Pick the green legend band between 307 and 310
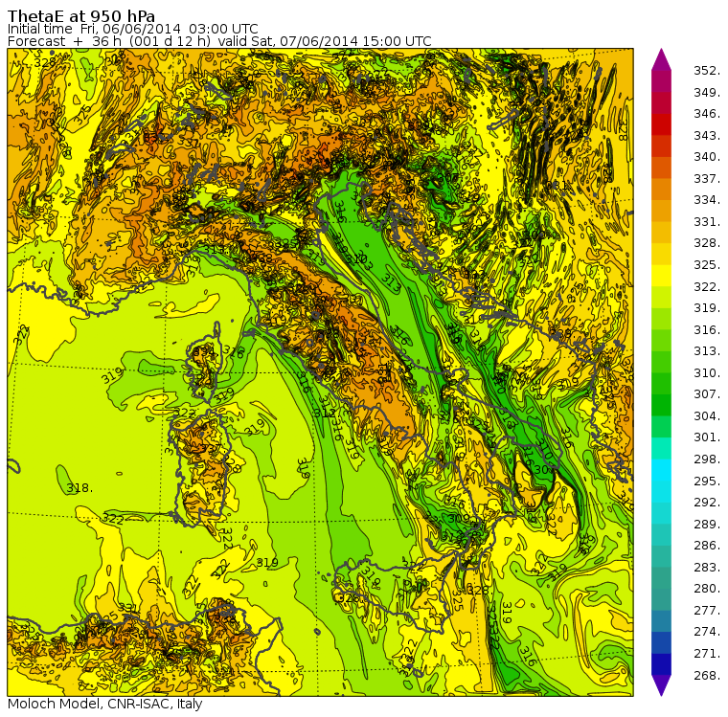 point(661,384)
